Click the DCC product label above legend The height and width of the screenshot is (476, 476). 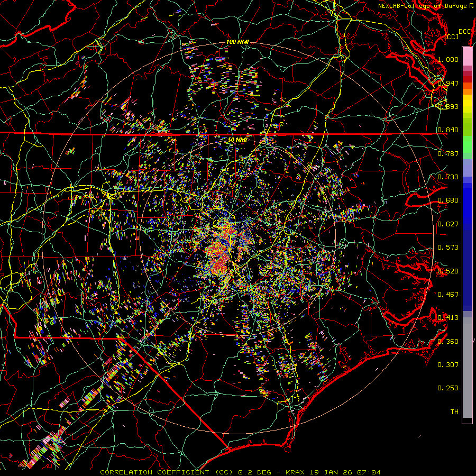pyautogui.click(x=465, y=31)
